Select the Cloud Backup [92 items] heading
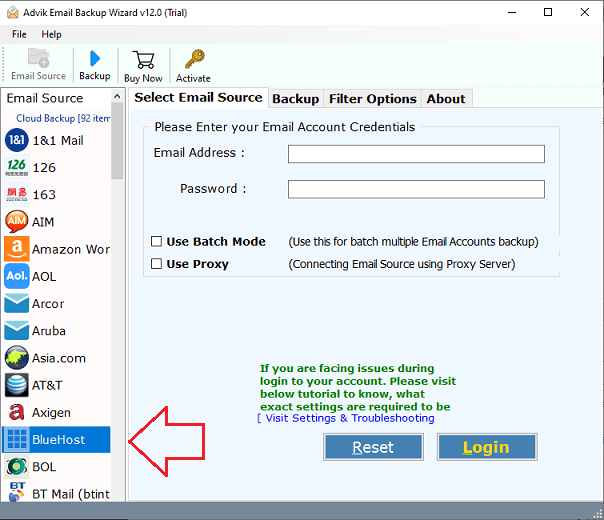This screenshot has height=520, width=604. pyautogui.click(x=63, y=118)
